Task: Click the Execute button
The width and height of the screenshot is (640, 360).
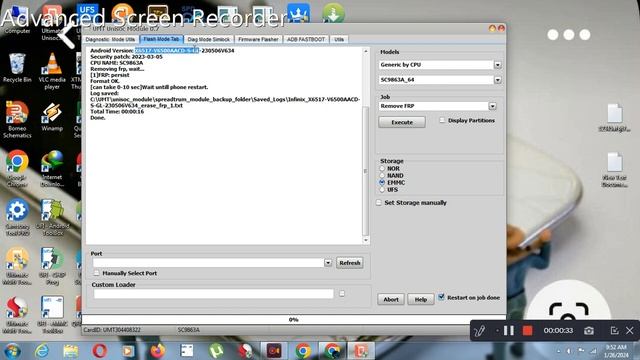Action: pos(402,122)
